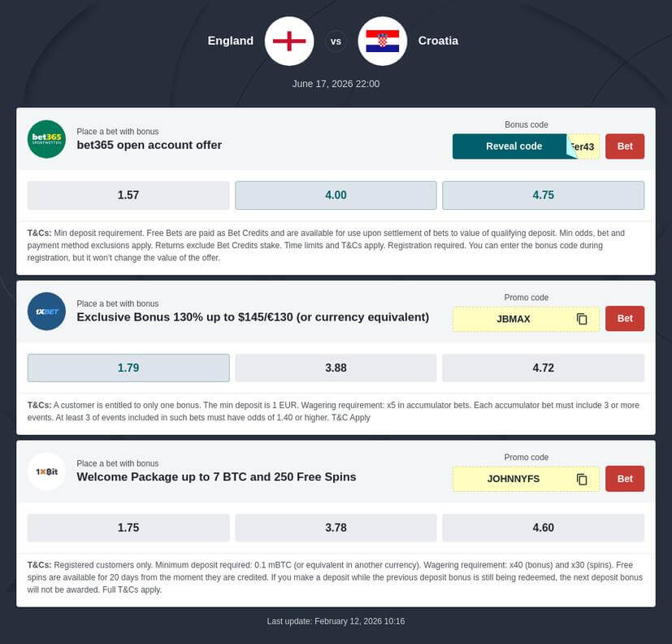Pick the 3.88 draw odds on 1xBet

335,368
